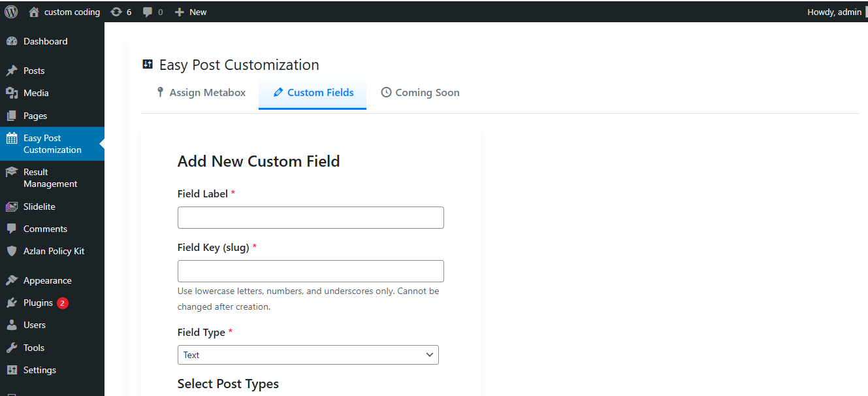Viewport: 868px width, 396px height.
Task: Click the WordPress logo in the admin bar
Action: (10, 11)
